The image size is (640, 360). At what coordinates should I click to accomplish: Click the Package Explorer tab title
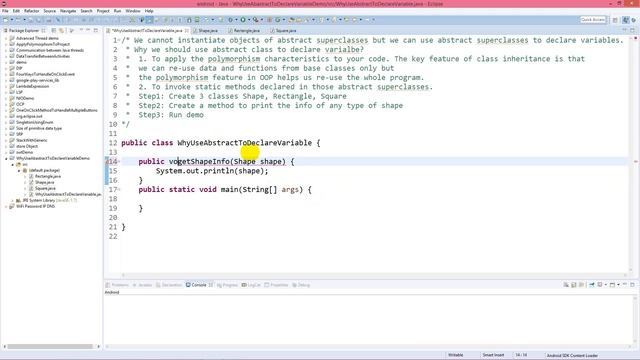23,31
